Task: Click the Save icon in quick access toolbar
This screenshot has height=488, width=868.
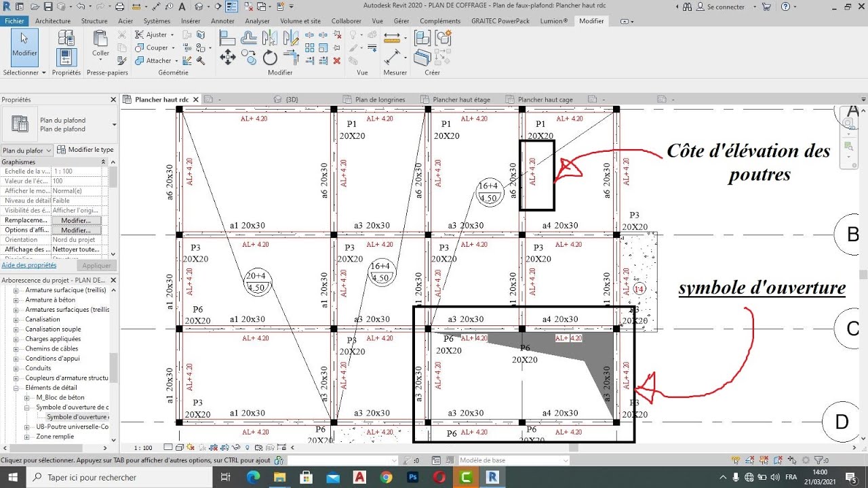Action: [x=47, y=7]
